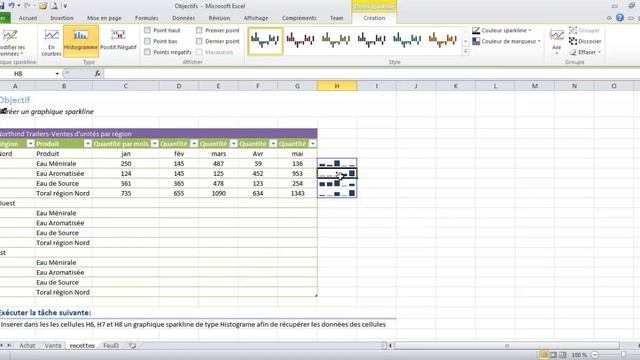Open Modifier les données button
This screenshot has width=640, height=360.
[x=11, y=42]
